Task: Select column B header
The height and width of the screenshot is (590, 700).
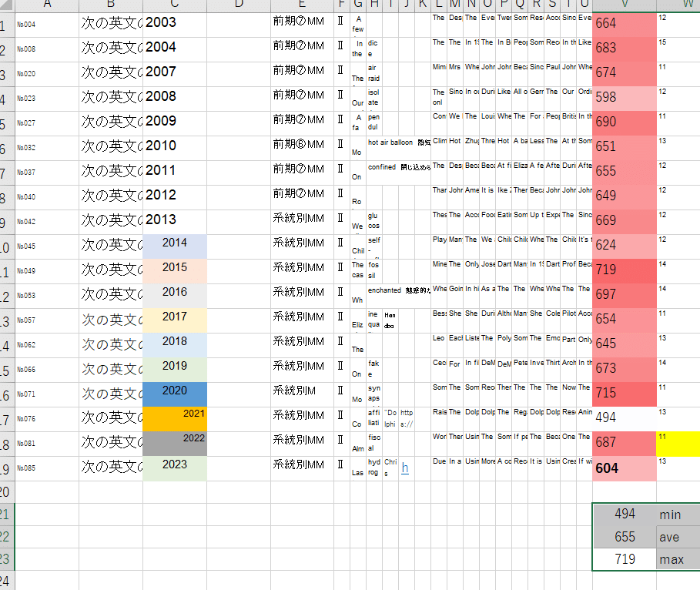Action: point(111,5)
